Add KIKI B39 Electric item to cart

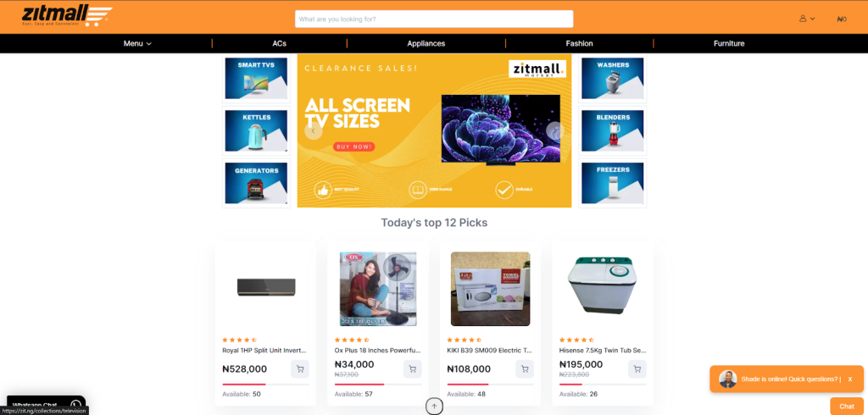(525, 369)
